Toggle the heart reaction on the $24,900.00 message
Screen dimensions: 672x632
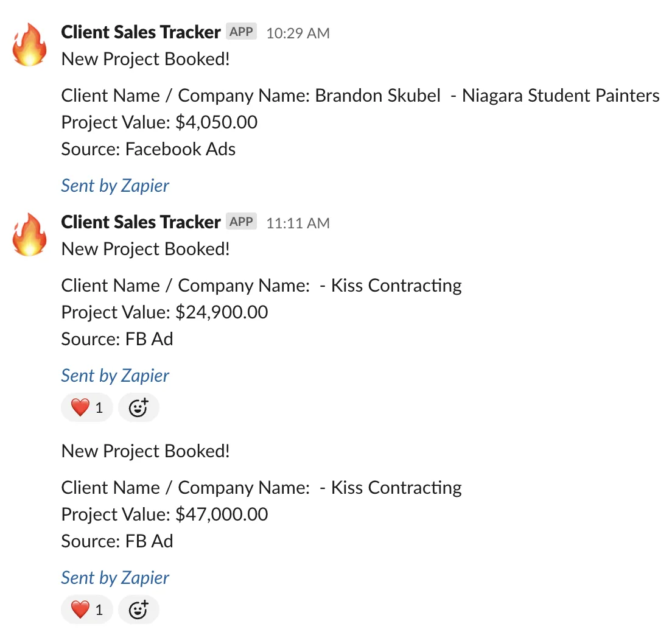pyautogui.click(x=87, y=407)
